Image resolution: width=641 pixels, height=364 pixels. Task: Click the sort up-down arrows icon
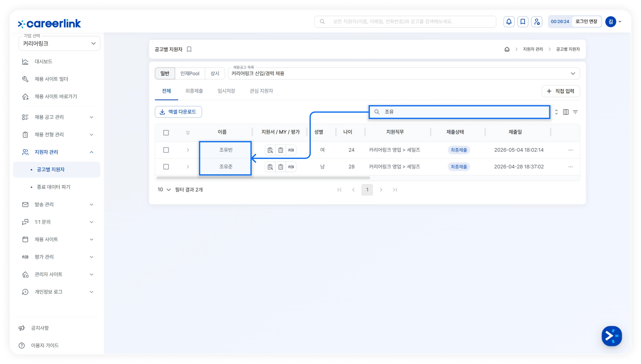pyautogui.click(x=556, y=112)
